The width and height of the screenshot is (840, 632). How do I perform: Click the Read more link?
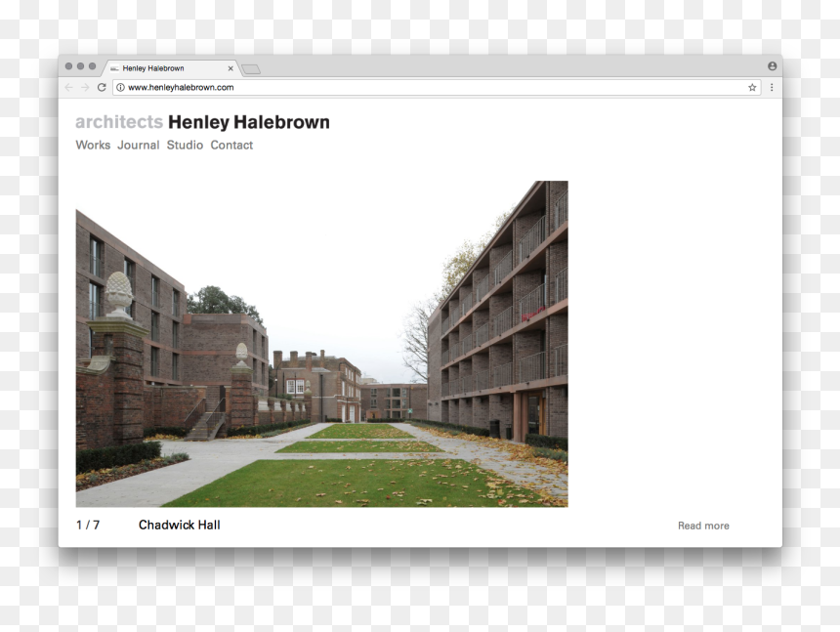[x=703, y=526]
